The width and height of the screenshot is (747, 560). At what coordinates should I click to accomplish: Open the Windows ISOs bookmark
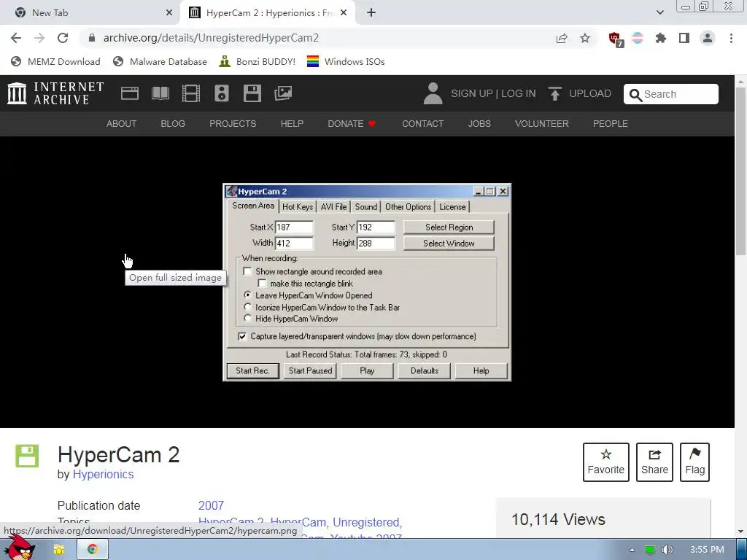pos(346,61)
